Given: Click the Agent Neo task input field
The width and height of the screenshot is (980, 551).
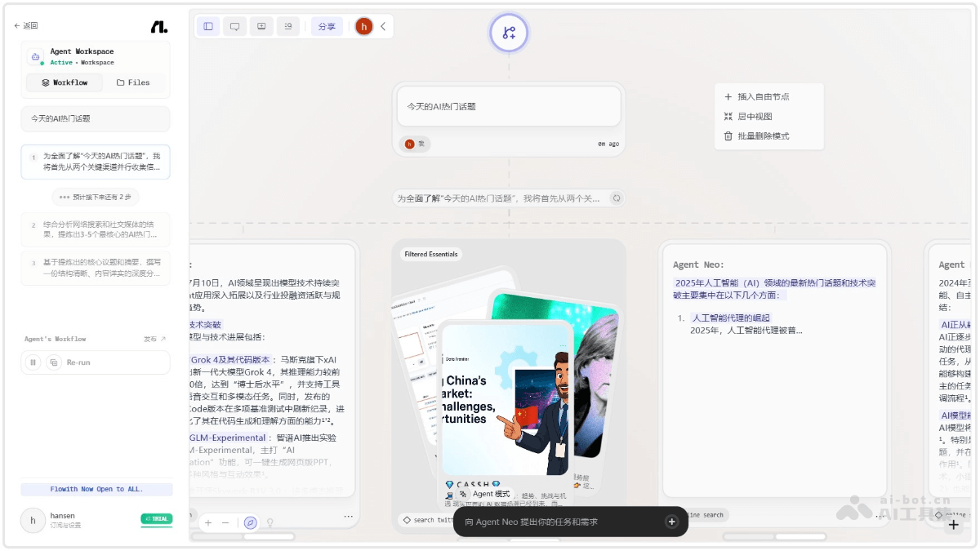Looking at the screenshot, I should click(x=562, y=522).
